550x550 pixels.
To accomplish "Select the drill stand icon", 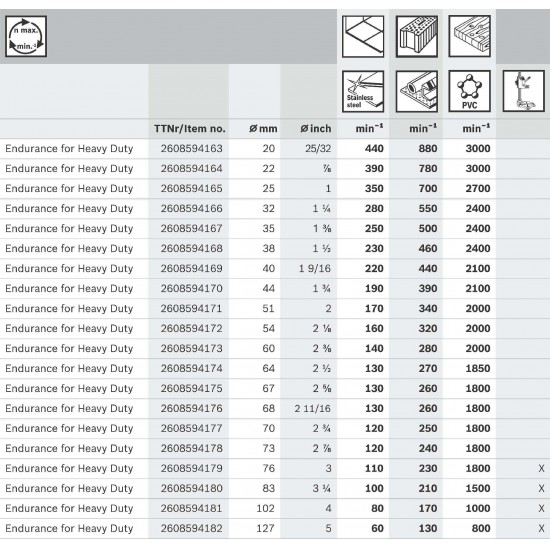I will point(523,91).
